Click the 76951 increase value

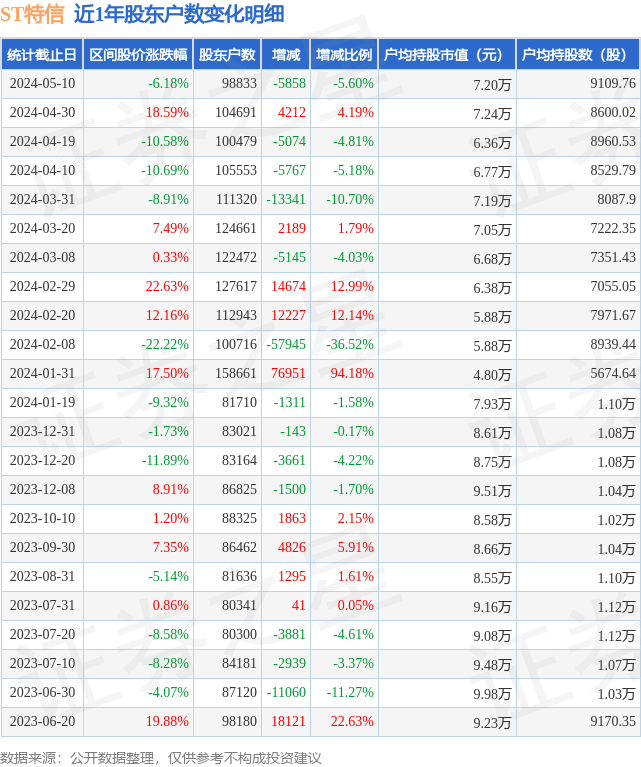click(286, 374)
